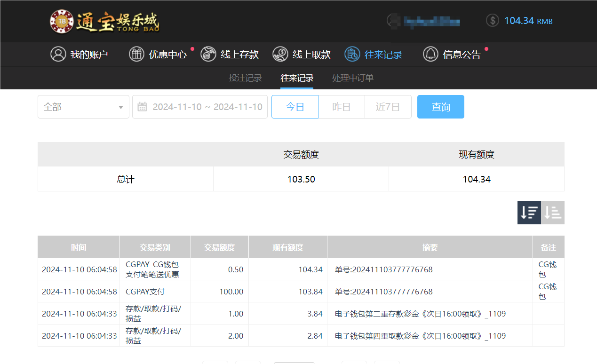Open the 往来记录 records icon
The width and height of the screenshot is (597, 364).
pos(352,54)
